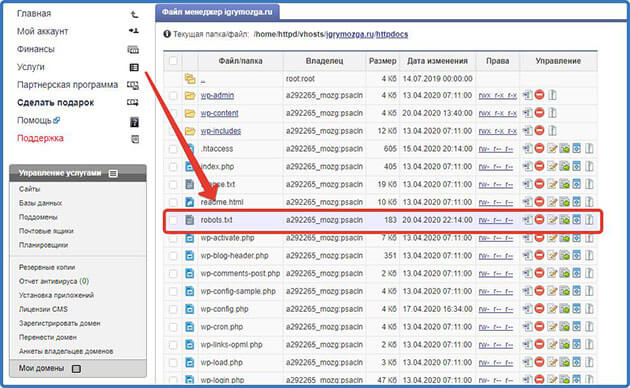Click the archive icon for wp-config-sample.php row
Screen dimensions: 630x388
pos(589,291)
